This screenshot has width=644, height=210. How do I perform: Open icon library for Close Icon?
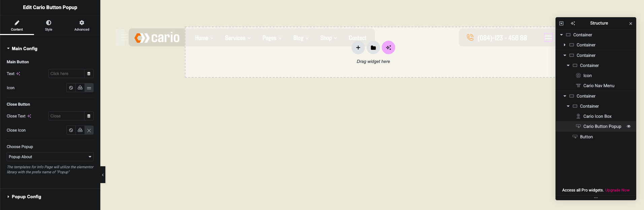[89, 130]
